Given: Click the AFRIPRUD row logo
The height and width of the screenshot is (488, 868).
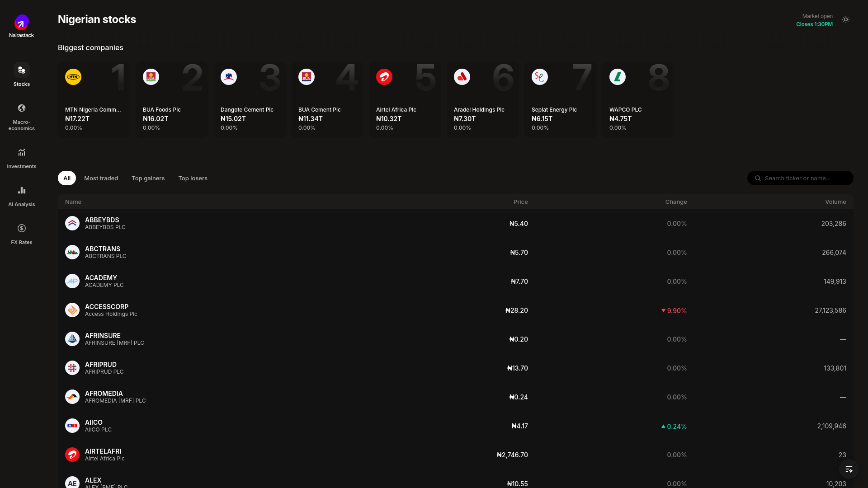Looking at the screenshot, I should [x=72, y=368].
